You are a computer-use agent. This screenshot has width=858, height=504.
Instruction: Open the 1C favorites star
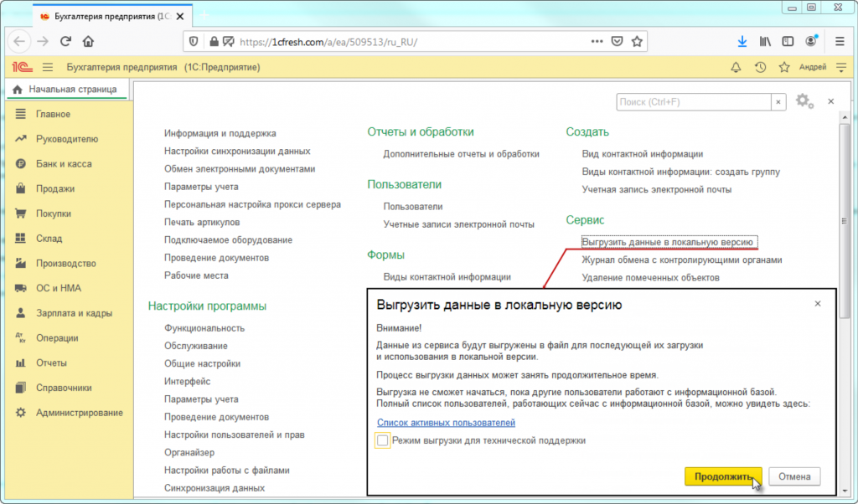[784, 67]
